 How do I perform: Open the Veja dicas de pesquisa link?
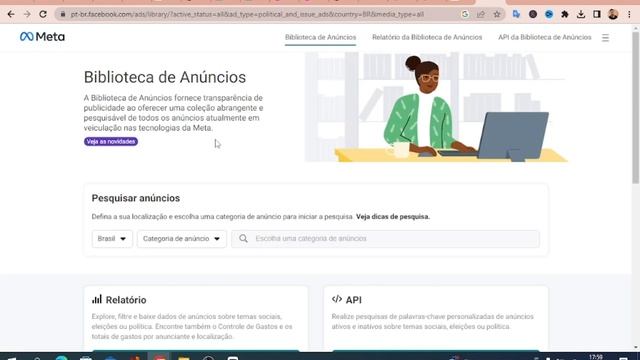pyautogui.click(x=393, y=217)
